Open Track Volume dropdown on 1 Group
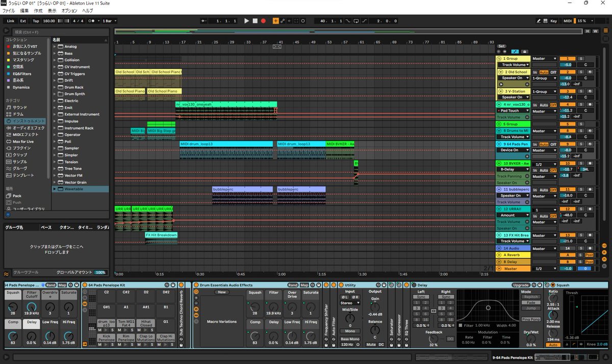 [x=515, y=65]
